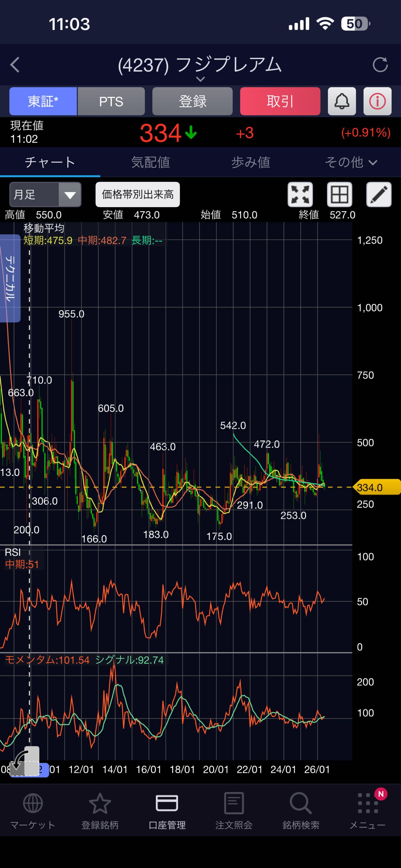Tap the (+0.91%) change percentage
The height and width of the screenshot is (868, 401).
(366, 133)
